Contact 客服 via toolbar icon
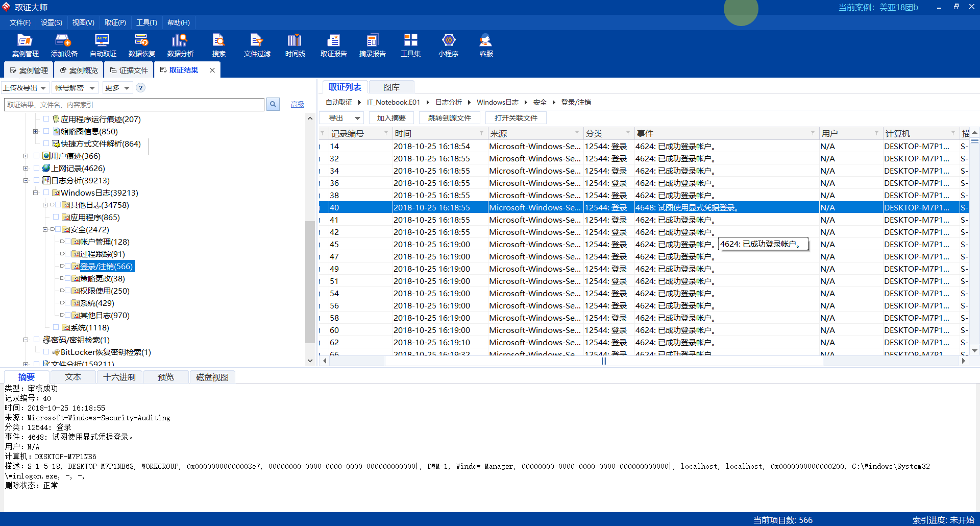Screen dimensions: 980x526 tap(486, 45)
